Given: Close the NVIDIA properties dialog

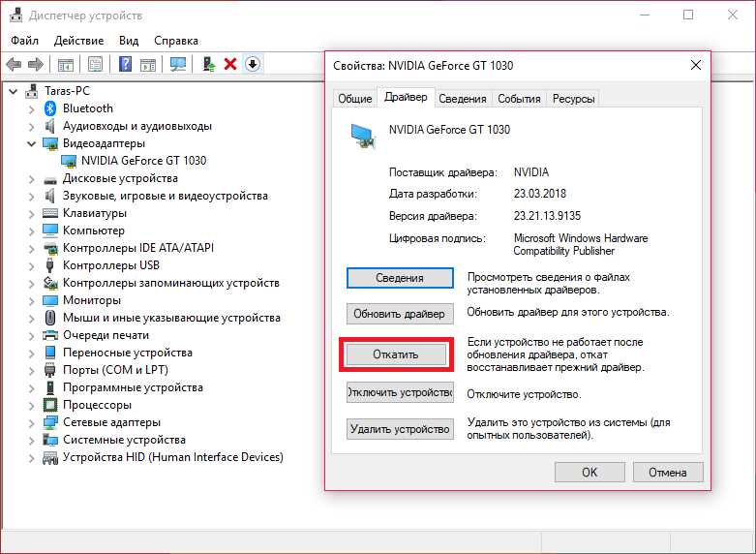Looking at the screenshot, I should point(696,65).
